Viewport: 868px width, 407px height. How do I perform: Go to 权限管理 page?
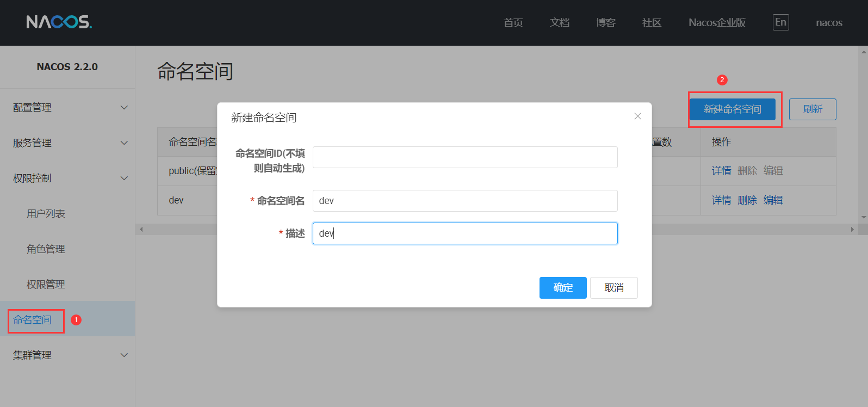(46, 285)
